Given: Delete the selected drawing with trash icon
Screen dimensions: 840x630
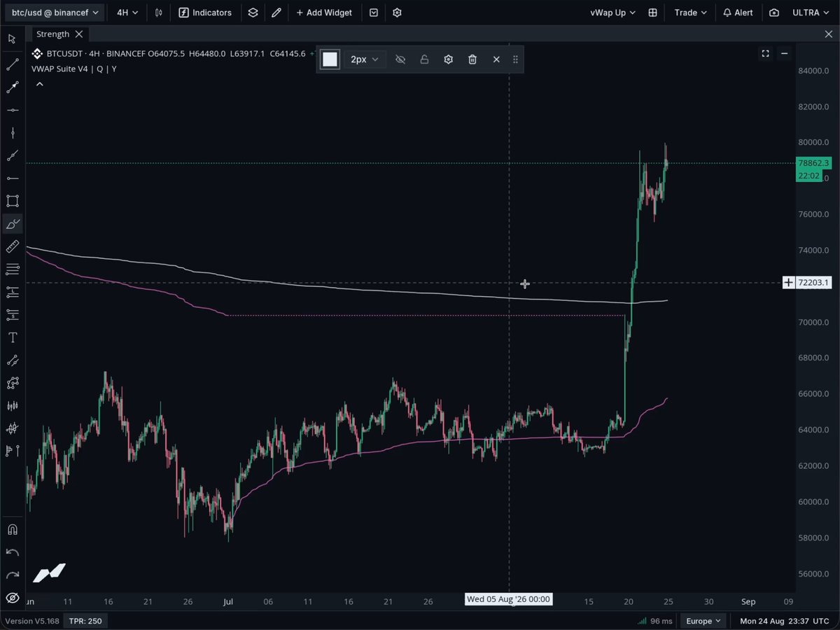Looking at the screenshot, I should click(x=472, y=59).
